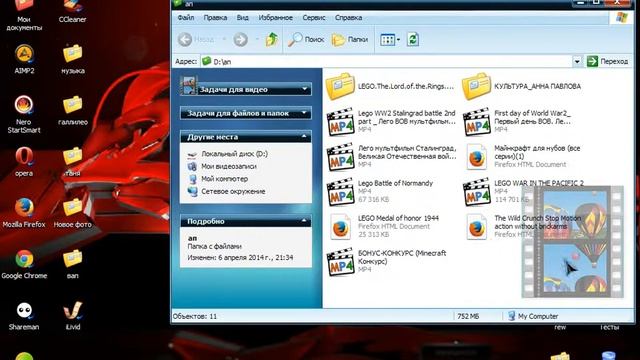The height and width of the screenshot is (360, 640).
Task: Open the Файл menu
Action: point(186,18)
